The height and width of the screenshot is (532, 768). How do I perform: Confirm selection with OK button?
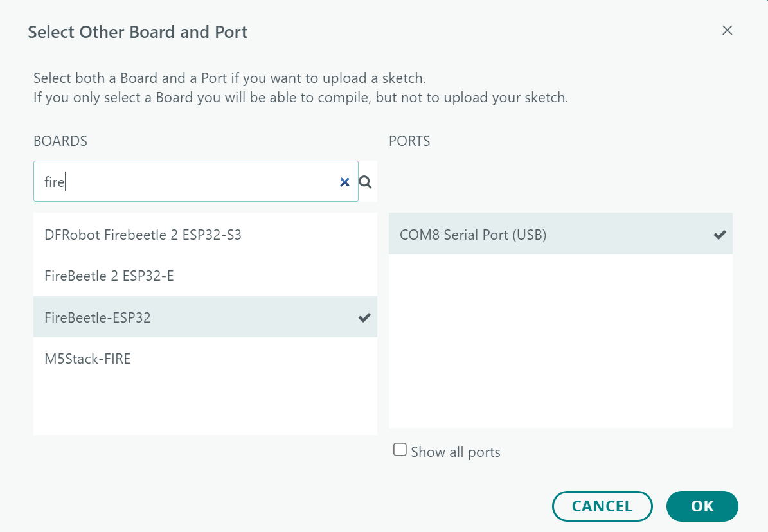pos(702,506)
